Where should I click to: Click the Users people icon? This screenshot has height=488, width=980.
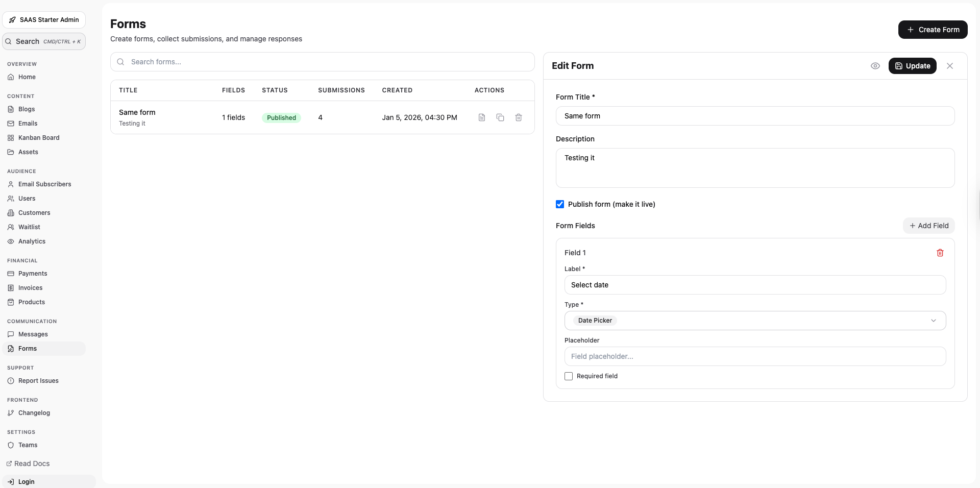(11, 199)
